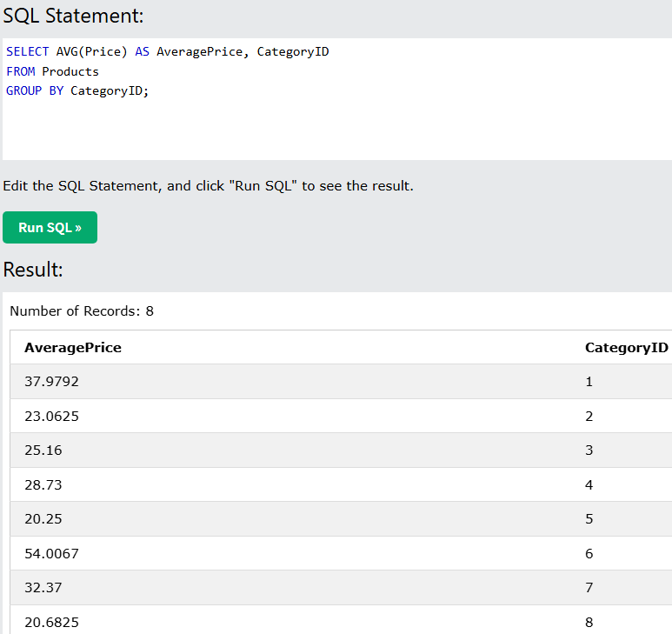Click the SQL Statement heading
This screenshot has width=672, height=634.
[x=73, y=15]
